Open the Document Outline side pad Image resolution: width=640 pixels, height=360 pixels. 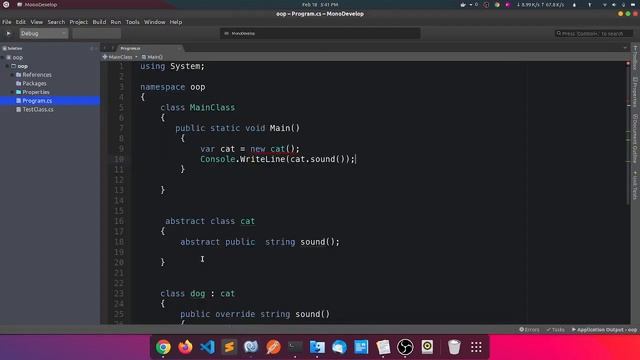point(635,139)
